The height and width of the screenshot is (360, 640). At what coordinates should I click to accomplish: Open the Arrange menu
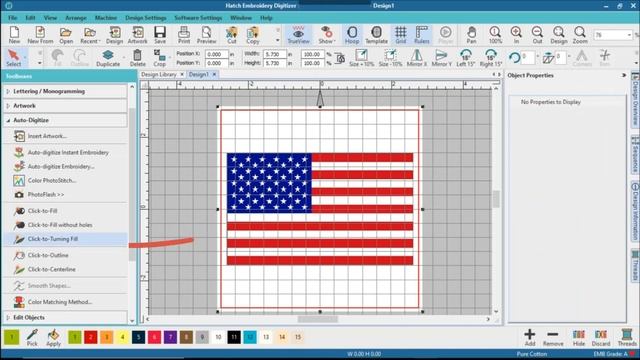point(76,18)
